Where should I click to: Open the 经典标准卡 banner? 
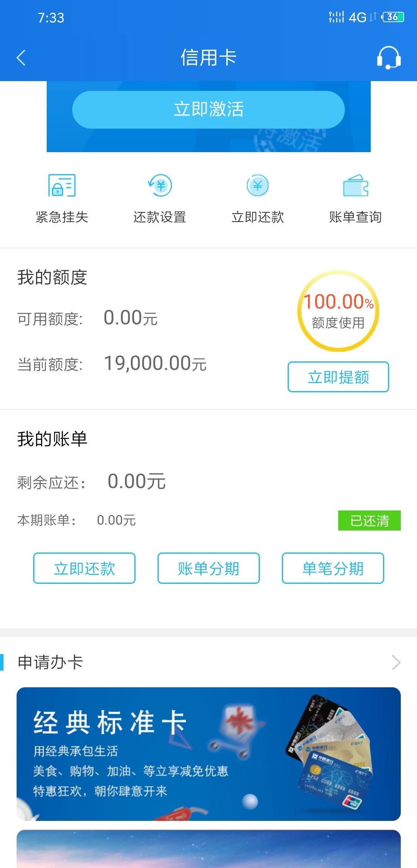click(208, 754)
